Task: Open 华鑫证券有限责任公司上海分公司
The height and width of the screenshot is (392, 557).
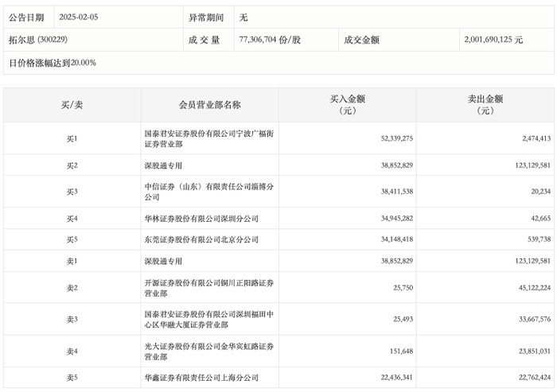Action: 201,378
